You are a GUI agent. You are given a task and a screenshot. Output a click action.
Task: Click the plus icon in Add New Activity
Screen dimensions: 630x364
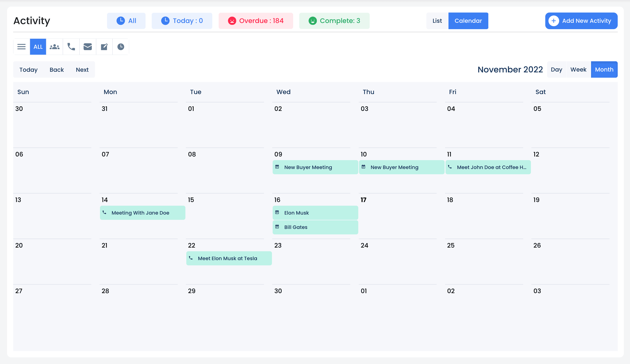pyautogui.click(x=553, y=21)
